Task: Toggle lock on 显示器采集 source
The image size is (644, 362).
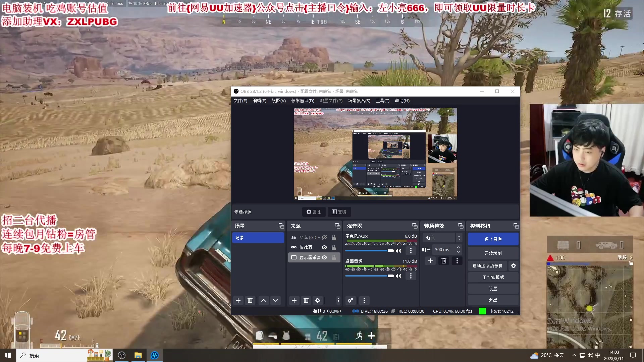Action: pyautogui.click(x=334, y=257)
